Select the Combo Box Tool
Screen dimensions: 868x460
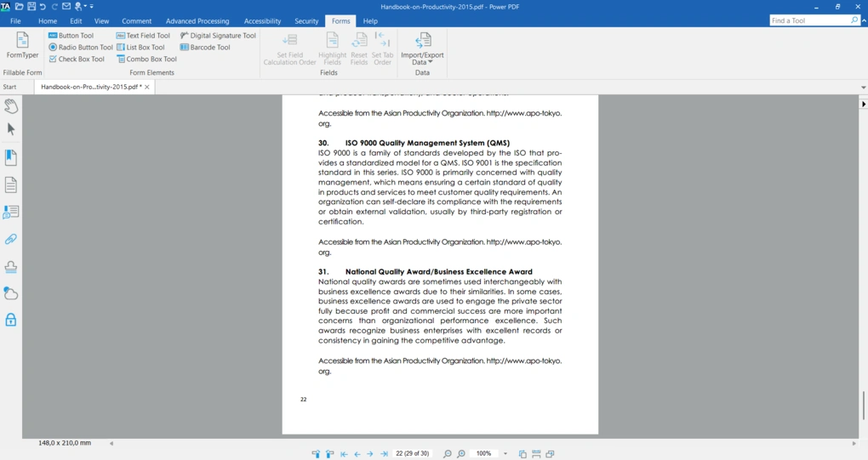pos(146,59)
